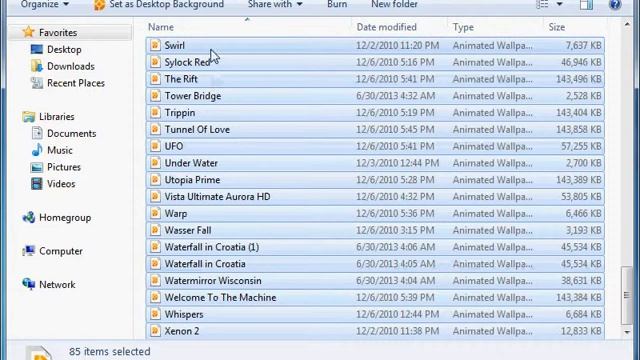This screenshot has width=640, height=360.
Task: Open Videos library
Action: pyautogui.click(x=61, y=184)
